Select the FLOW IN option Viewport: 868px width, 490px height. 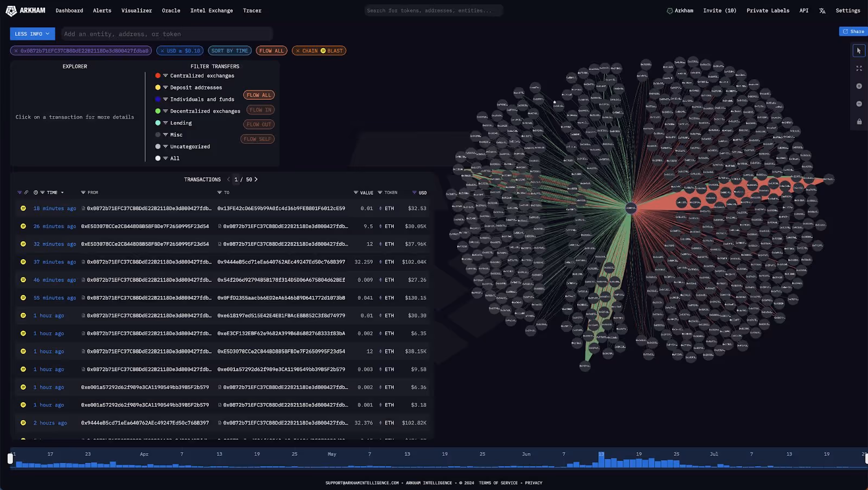260,110
